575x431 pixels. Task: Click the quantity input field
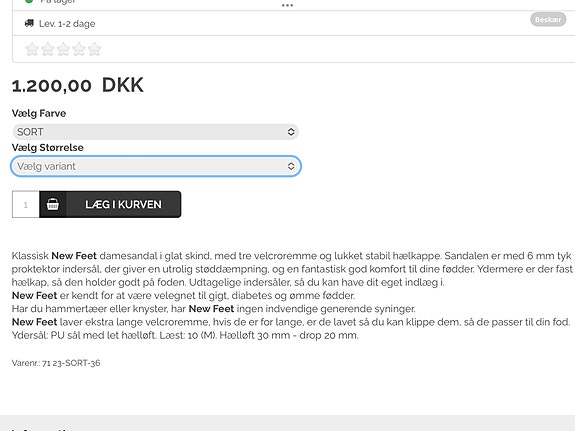(x=26, y=204)
